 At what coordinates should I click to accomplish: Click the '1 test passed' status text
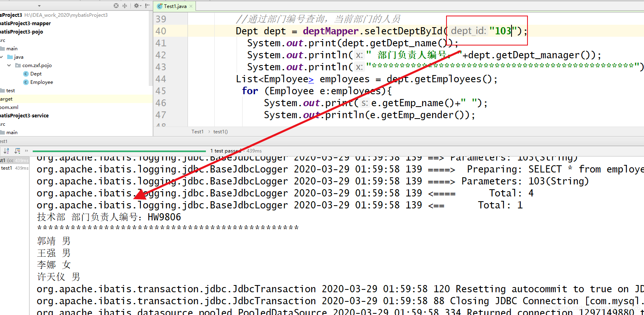(226, 151)
